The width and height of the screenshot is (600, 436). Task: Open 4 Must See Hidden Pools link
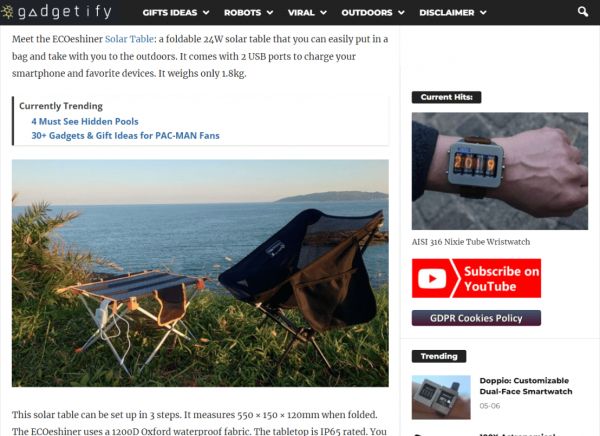pyautogui.click(x=85, y=121)
